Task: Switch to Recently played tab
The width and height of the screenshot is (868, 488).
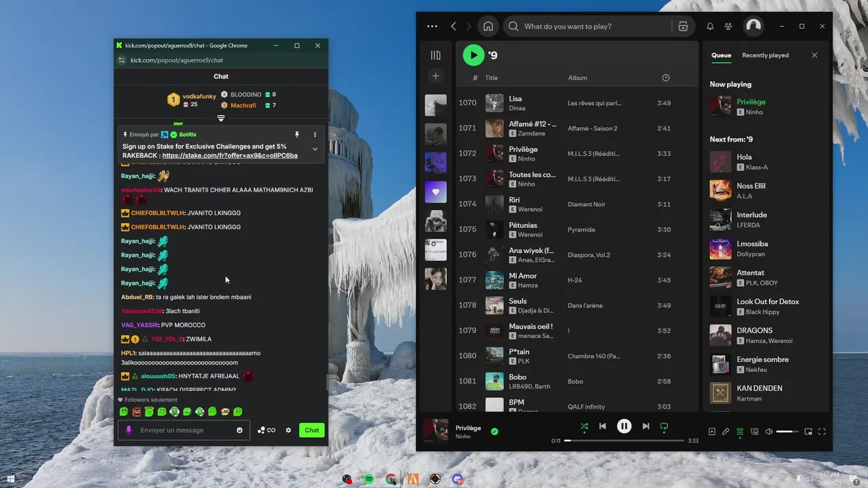Action: (765, 56)
